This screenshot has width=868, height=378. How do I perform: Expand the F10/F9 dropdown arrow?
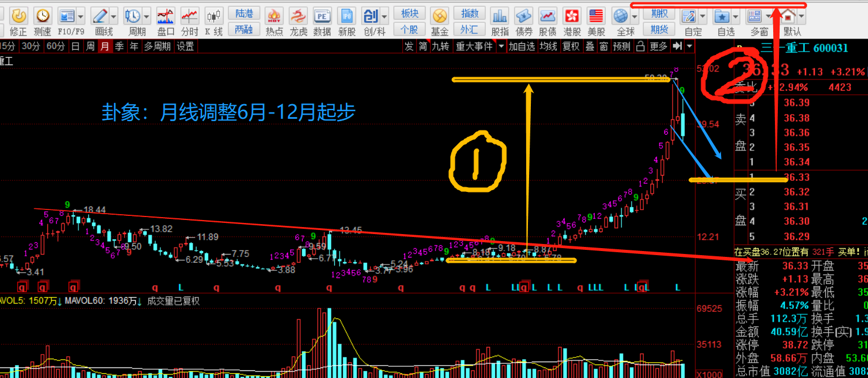coord(80,16)
